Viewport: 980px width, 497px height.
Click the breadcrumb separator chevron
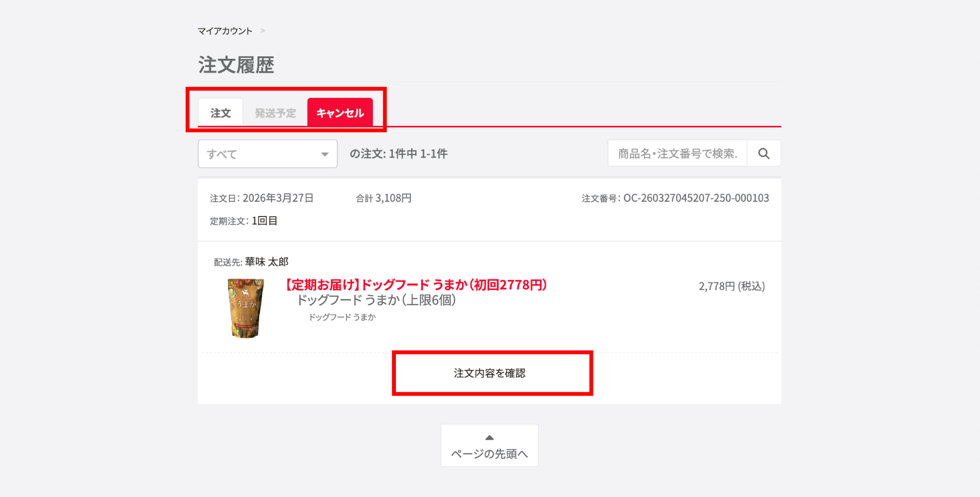point(263,31)
